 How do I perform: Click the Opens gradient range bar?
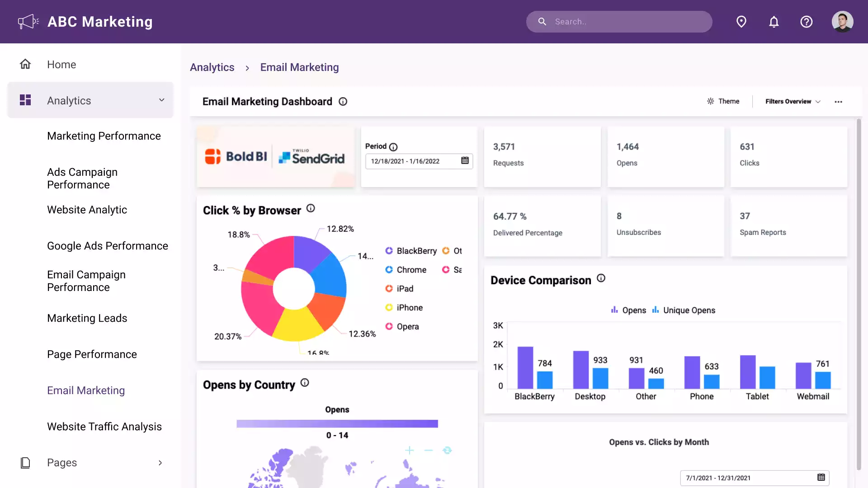pyautogui.click(x=337, y=424)
